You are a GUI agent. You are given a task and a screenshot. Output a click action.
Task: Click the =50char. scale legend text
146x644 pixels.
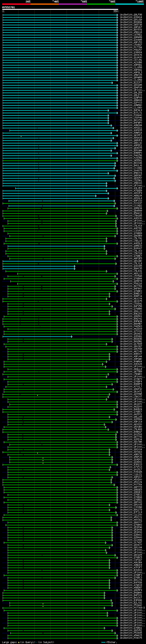tap(111, 642)
